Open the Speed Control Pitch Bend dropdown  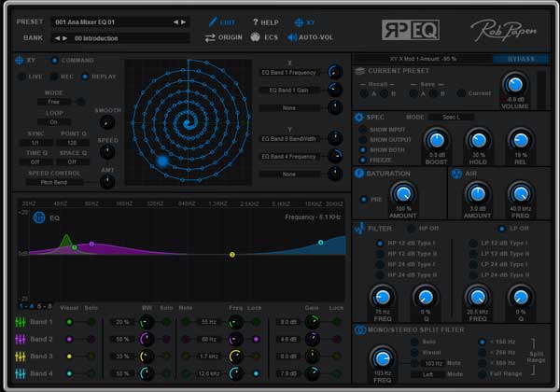point(54,182)
